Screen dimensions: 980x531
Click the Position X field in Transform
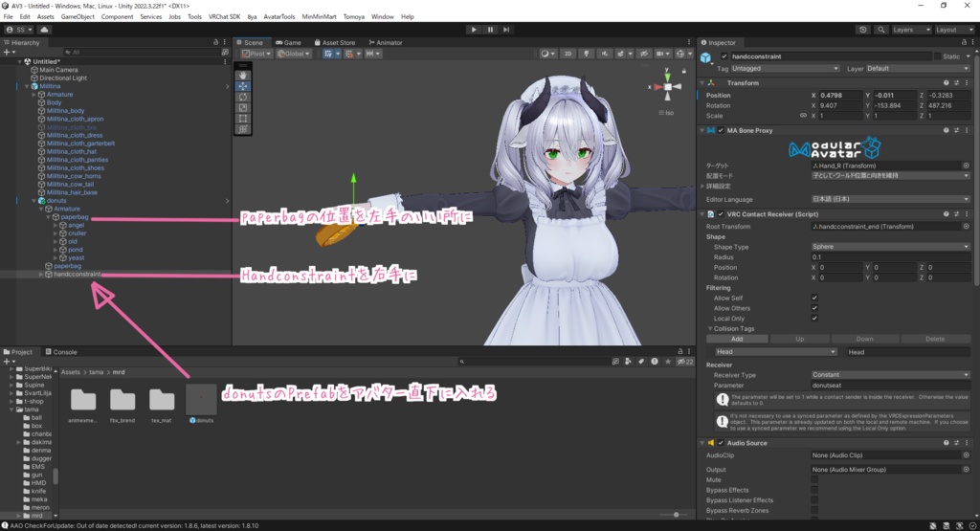[840, 95]
